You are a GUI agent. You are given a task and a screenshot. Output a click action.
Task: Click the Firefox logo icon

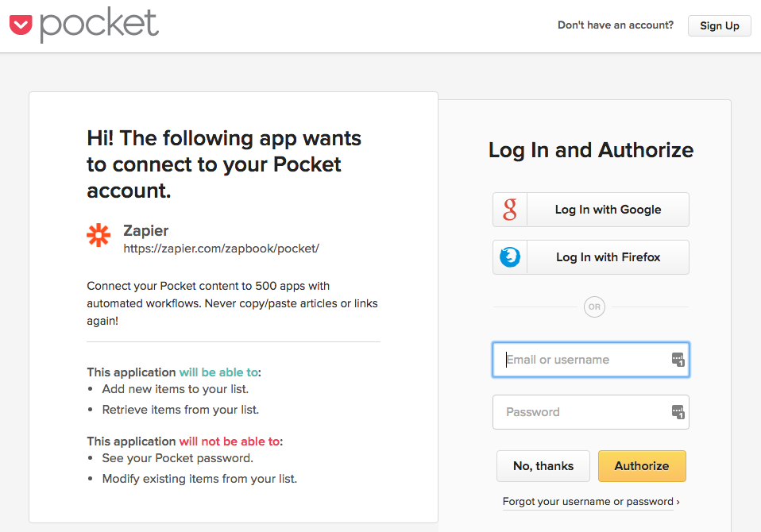pyautogui.click(x=510, y=257)
